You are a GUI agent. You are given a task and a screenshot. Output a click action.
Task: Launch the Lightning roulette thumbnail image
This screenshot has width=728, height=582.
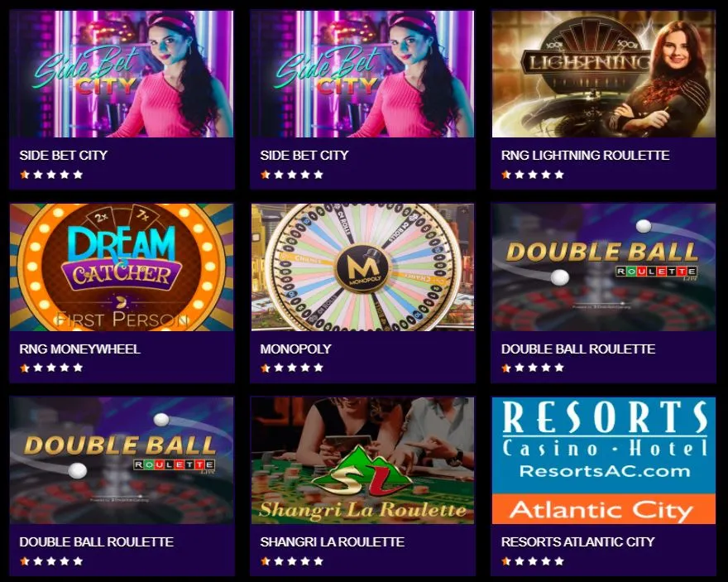604,74
